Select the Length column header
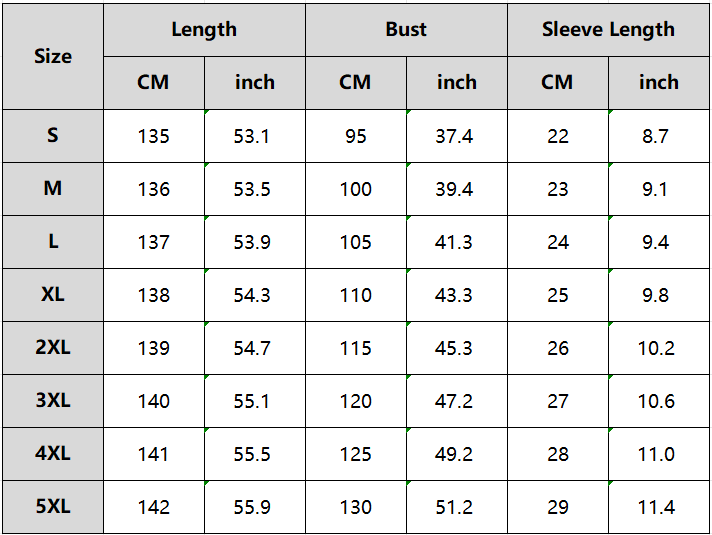This screenshot has height=535, width=712. pyautogui.click(x=204, y=29)
